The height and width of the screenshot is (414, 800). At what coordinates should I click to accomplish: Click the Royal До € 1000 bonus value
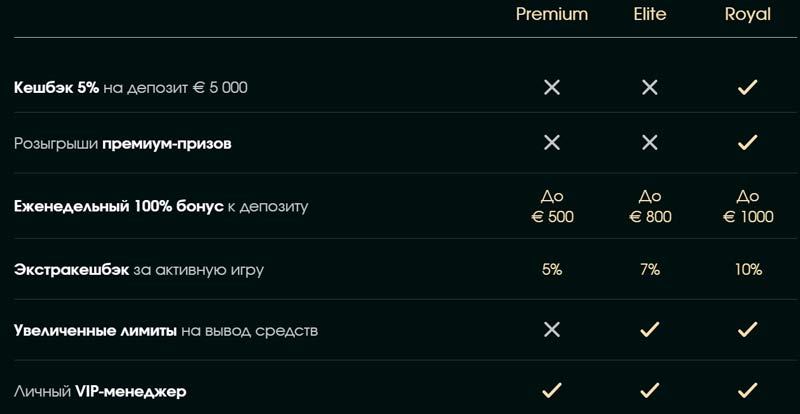coord(747,207)
